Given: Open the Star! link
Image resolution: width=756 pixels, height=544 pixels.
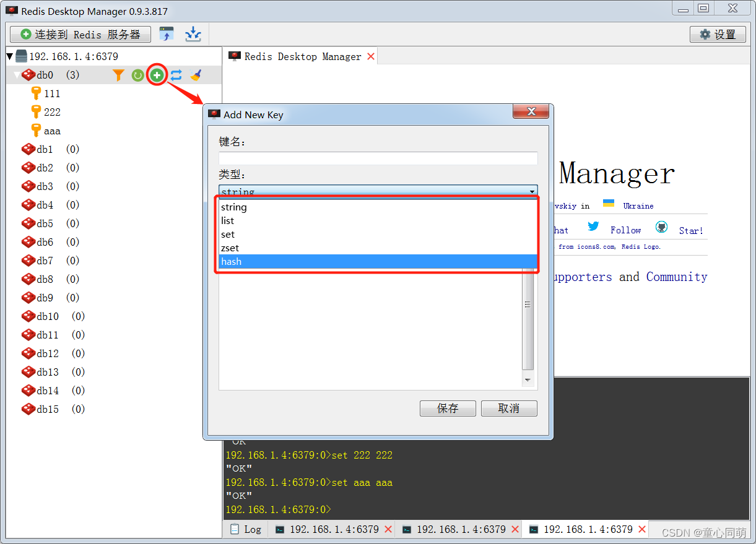Looking at the screenshot, I should click(x=691, y=231).
